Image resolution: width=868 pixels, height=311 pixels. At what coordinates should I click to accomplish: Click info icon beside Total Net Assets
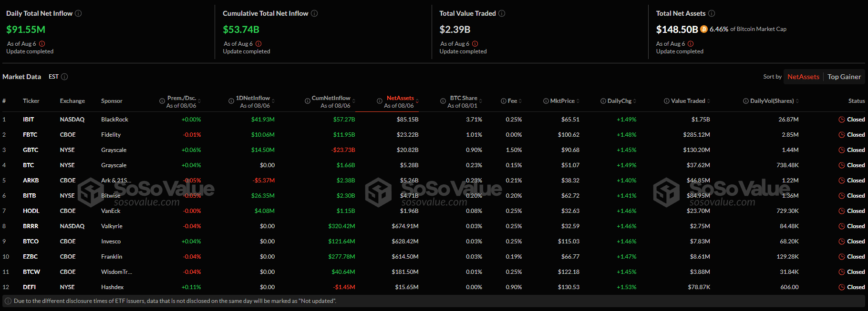[712, 13]
